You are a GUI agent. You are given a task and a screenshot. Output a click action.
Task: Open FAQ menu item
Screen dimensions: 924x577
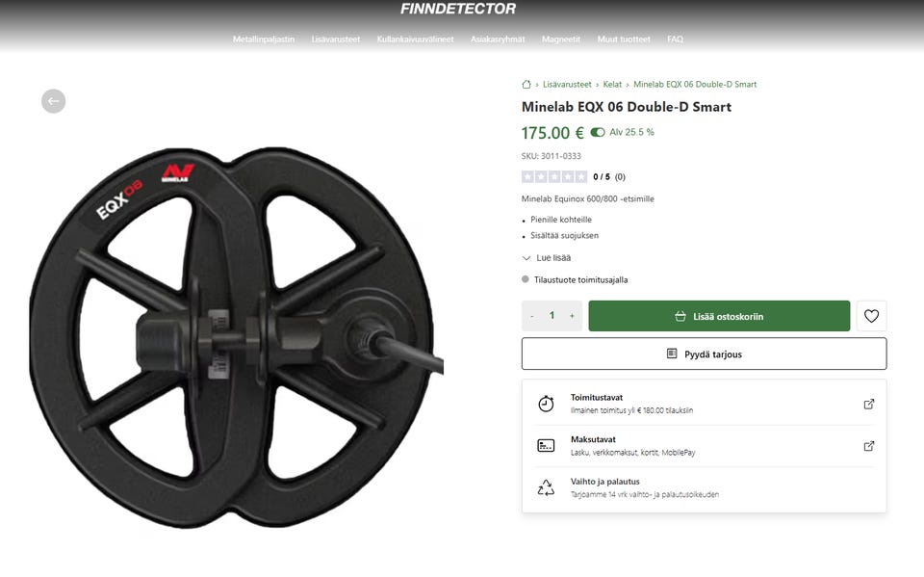[x=676, y=39]
